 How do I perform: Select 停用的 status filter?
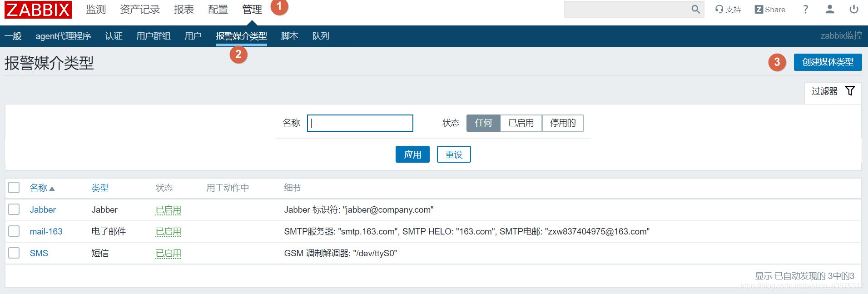point(563,123)
